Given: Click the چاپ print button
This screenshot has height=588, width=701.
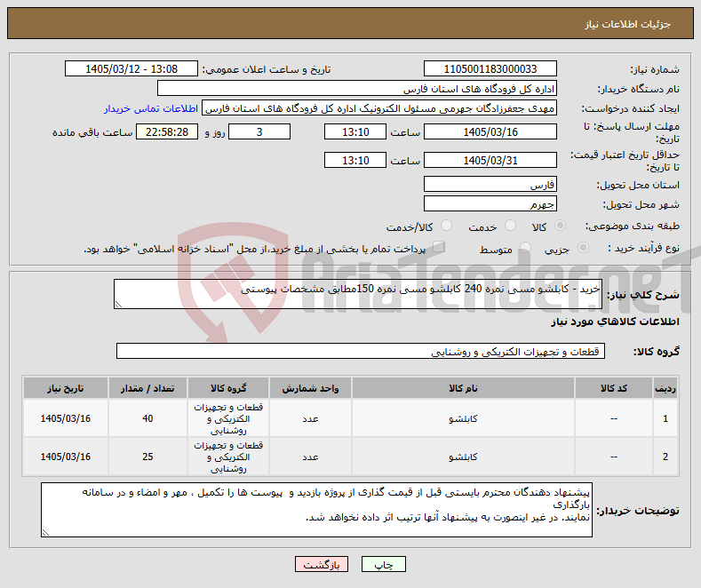Looking at the screenshot, I should point(384,564).
